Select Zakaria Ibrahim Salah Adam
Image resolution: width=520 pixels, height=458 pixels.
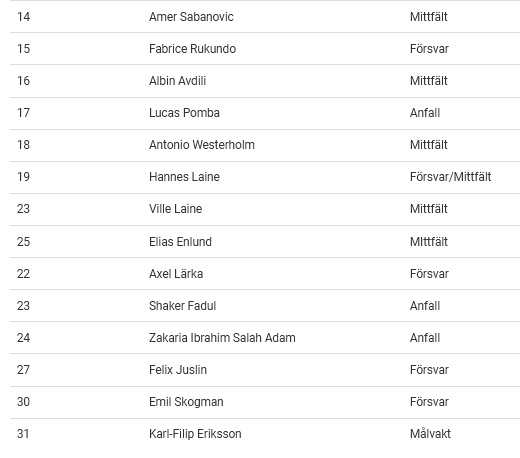[222, 338]
